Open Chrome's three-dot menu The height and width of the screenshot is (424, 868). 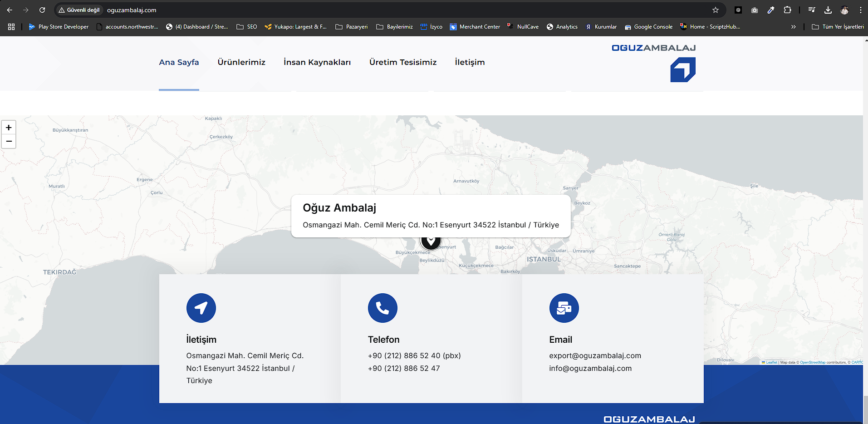[860, 10]
